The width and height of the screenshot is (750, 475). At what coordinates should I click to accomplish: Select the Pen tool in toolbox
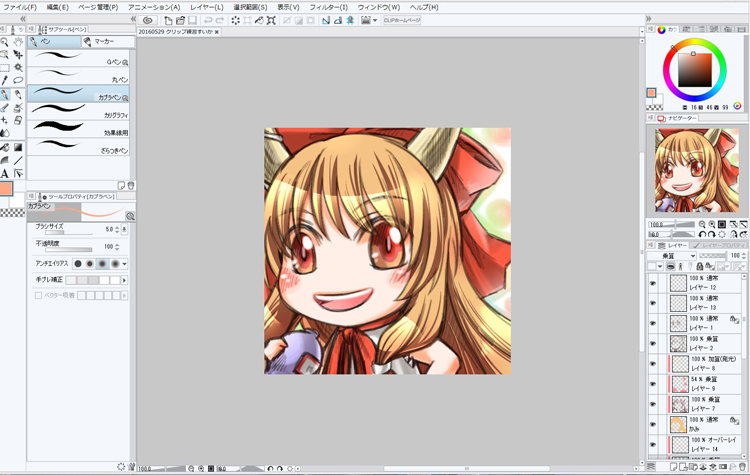[x=4, y=95]
